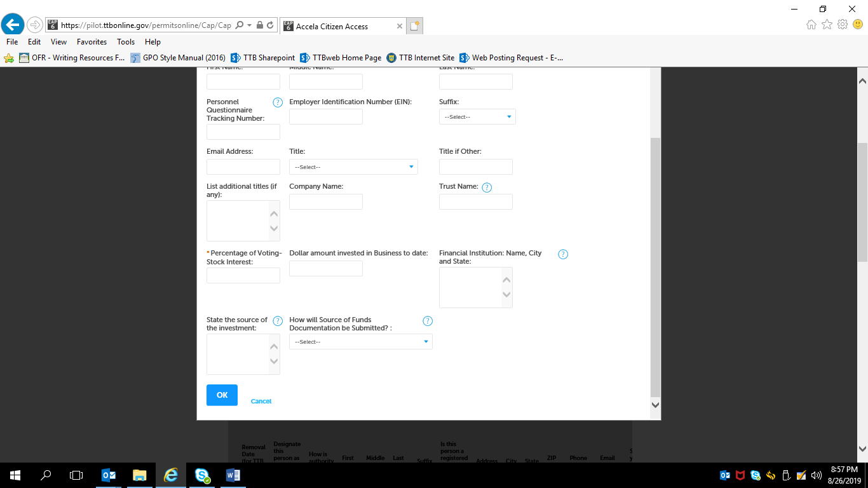The width and height of the screenshot is (868, 488).
Task: Click the Trust Name input field
Action: coord(476,202)
